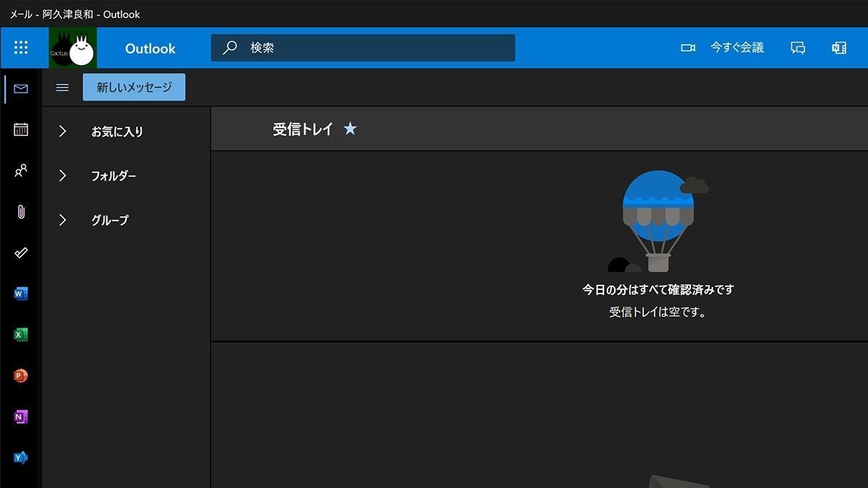Open Files attachments paperclip icon
The image size is (868, 488).
point(21,212)
